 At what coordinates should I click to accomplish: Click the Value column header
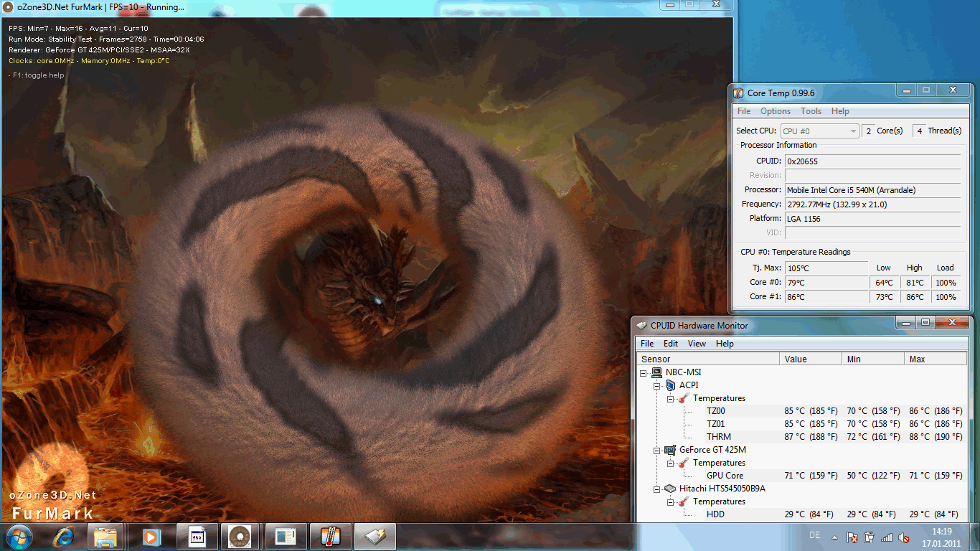coord(811,359)
